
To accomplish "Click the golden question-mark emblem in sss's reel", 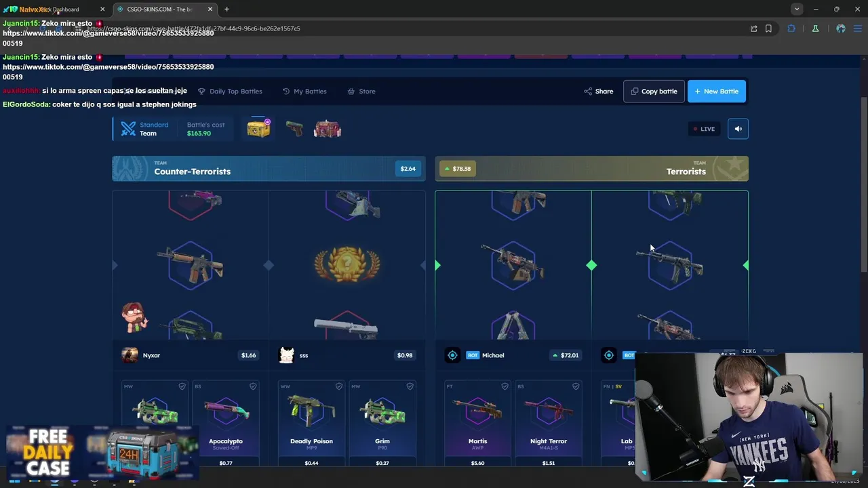I will [347, 264].
